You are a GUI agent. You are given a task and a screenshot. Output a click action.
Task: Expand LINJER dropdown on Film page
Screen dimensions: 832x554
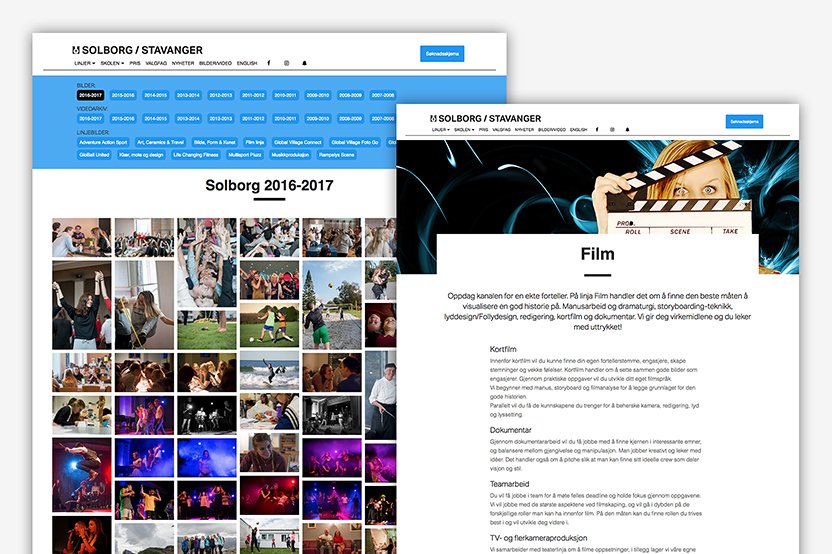tap(440, 129)
